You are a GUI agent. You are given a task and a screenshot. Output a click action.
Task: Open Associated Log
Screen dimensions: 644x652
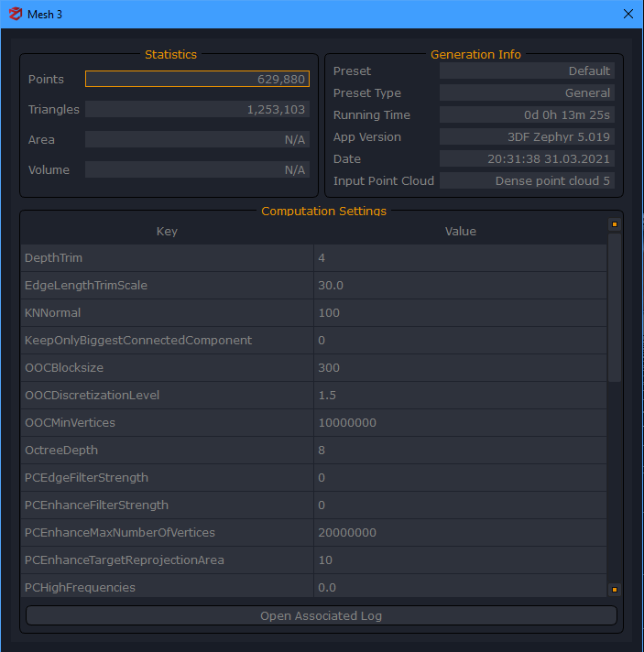(x=321, y=615)
